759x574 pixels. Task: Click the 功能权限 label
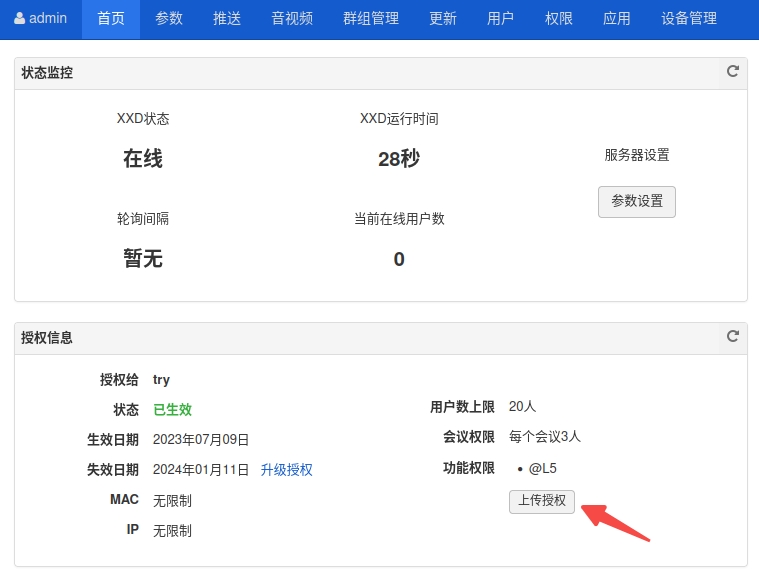coord(469,468)
